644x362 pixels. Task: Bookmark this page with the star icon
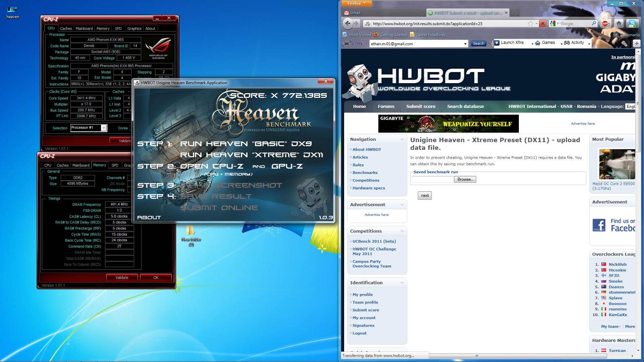coord(530,23)
